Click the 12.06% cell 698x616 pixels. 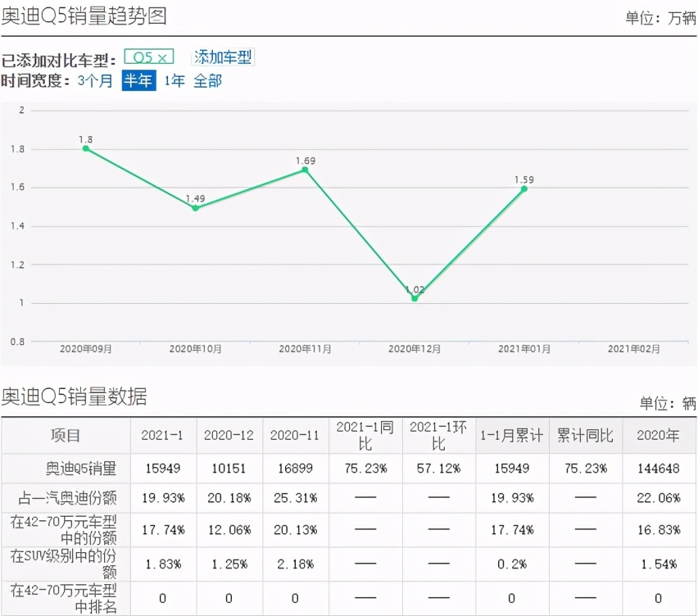(229, 530)
